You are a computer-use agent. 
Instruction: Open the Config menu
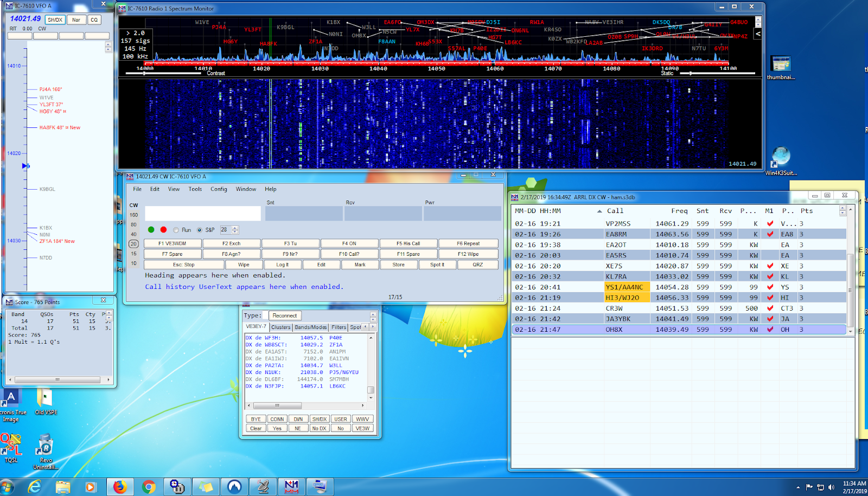(219, 189)
